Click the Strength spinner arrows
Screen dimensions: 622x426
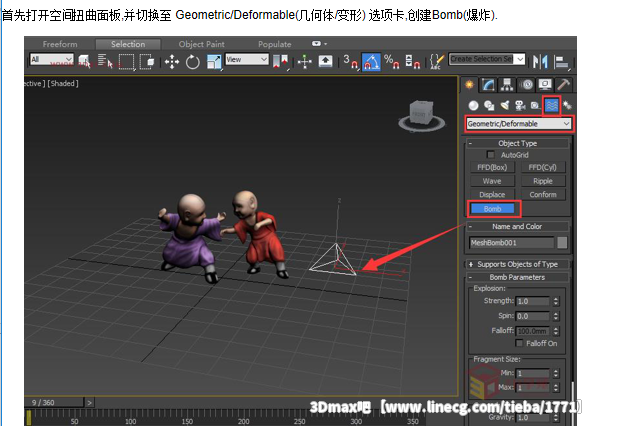555,301
